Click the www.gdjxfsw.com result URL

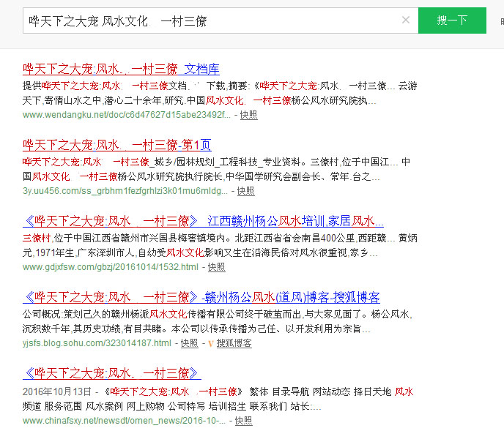tap(110, 267)
